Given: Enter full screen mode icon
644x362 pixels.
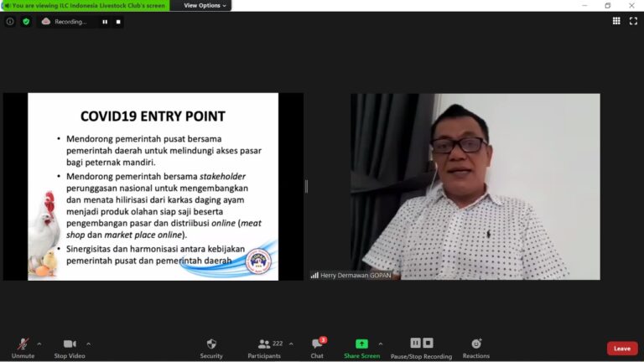Looking at the screenshot, I should pyautogui.click(x=633, y=21).
